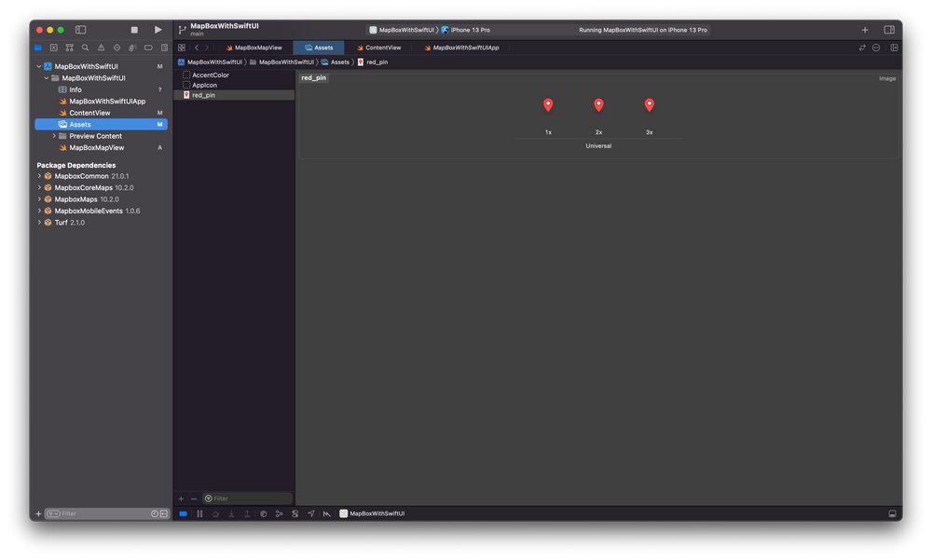932x560 pixels.
Task: Collapse the MapBoxWithSwiftUI group folder
Action: click(46, 77)
